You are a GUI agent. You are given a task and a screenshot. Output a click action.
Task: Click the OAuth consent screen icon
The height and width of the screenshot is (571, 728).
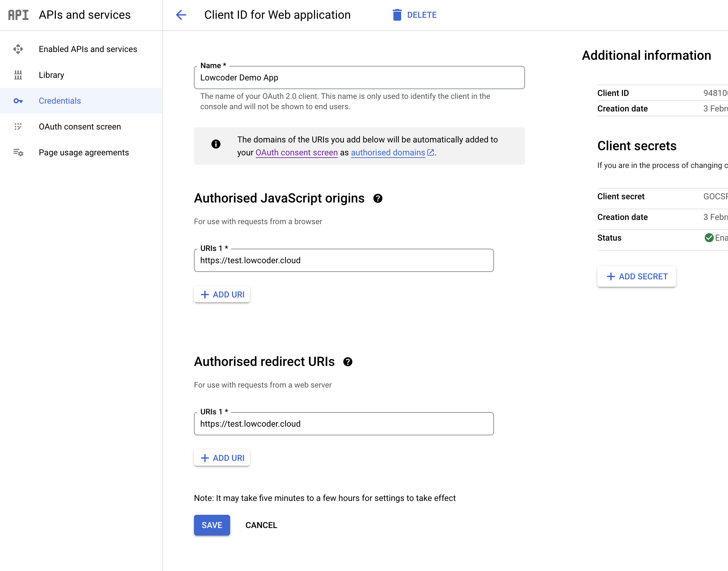point(18,127)
